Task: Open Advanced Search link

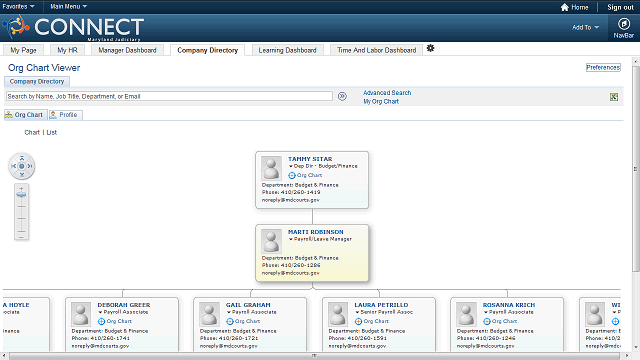Action: (x=387, y=93)
